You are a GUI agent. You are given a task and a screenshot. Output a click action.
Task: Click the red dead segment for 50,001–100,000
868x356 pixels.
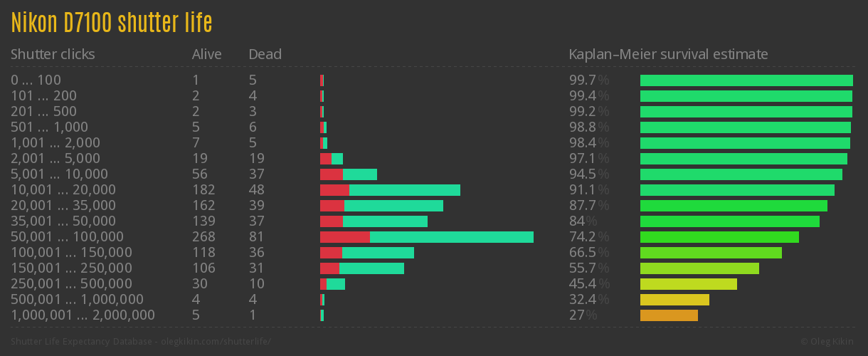click(x=344, y=237)
